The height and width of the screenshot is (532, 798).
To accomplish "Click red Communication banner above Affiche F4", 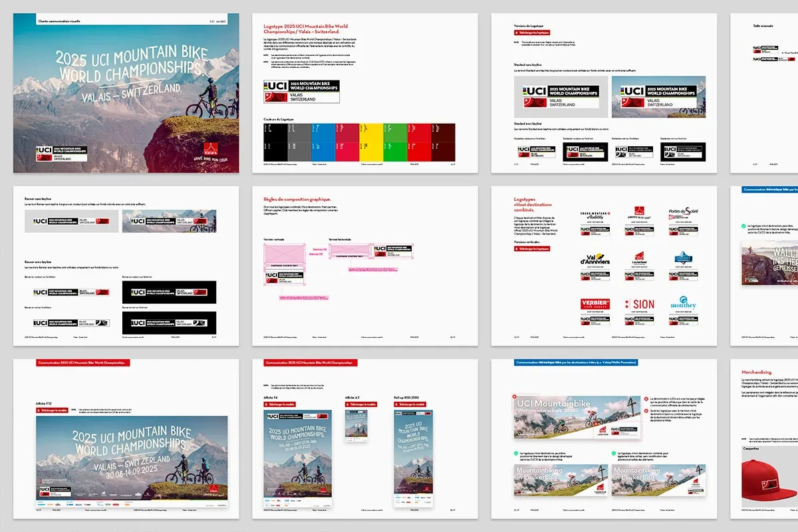I will (311, 363).
